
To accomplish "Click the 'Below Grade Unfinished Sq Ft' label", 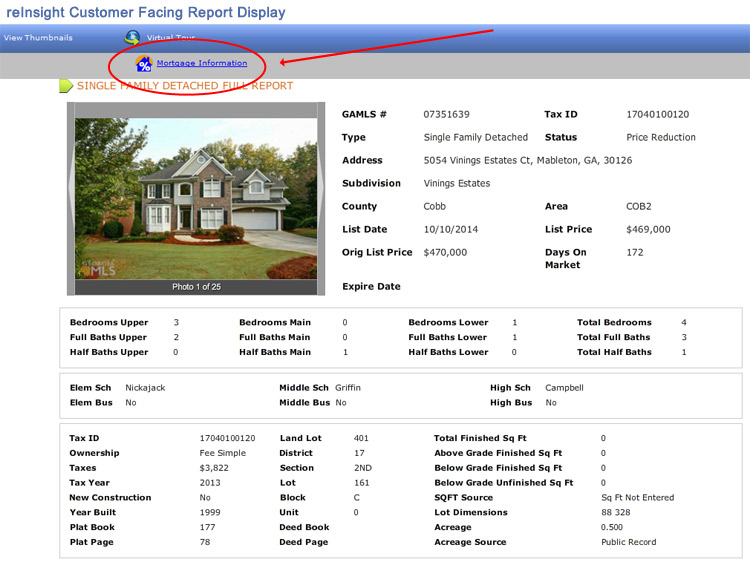I will tap(504, 483).
